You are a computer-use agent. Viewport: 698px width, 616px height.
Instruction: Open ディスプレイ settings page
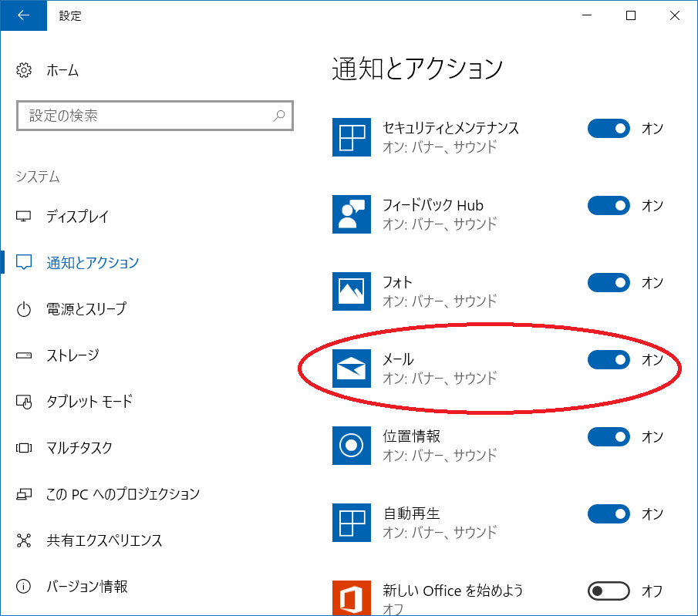(x=77, y=217)
